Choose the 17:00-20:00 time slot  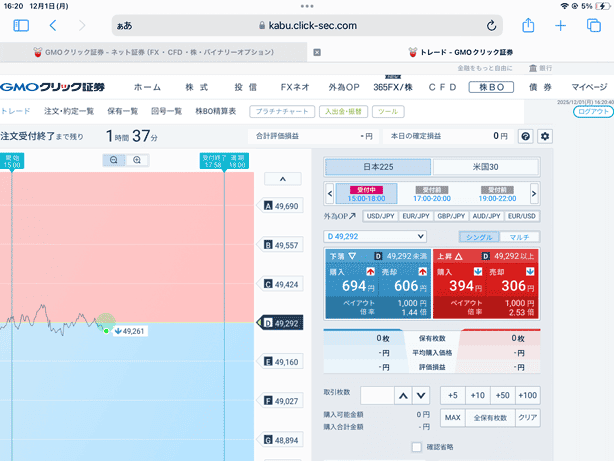(432, 193)
